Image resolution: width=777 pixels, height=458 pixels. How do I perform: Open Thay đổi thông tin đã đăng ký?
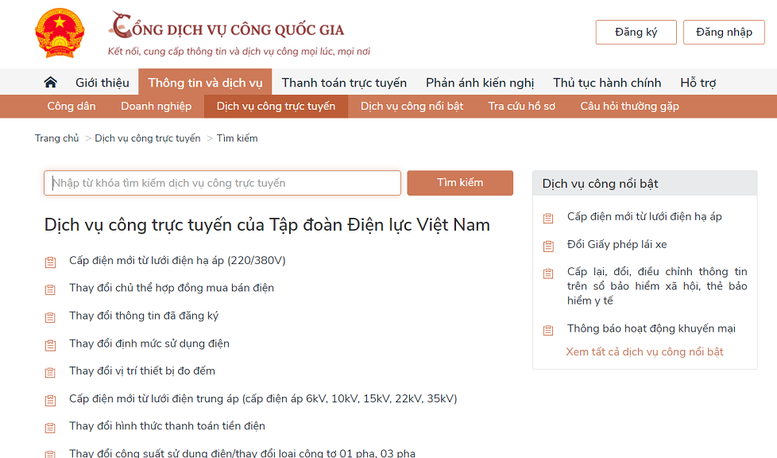[144, 316]
